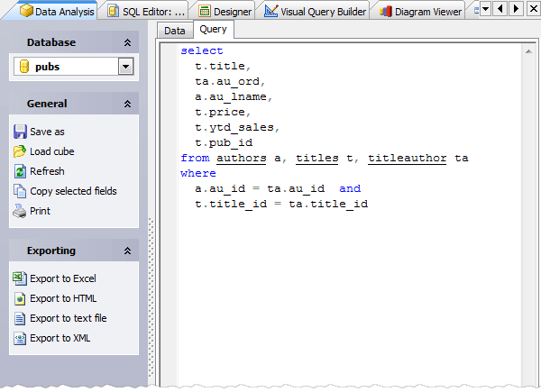Click the Copy selected fields icon

click(x=20, y=191)
